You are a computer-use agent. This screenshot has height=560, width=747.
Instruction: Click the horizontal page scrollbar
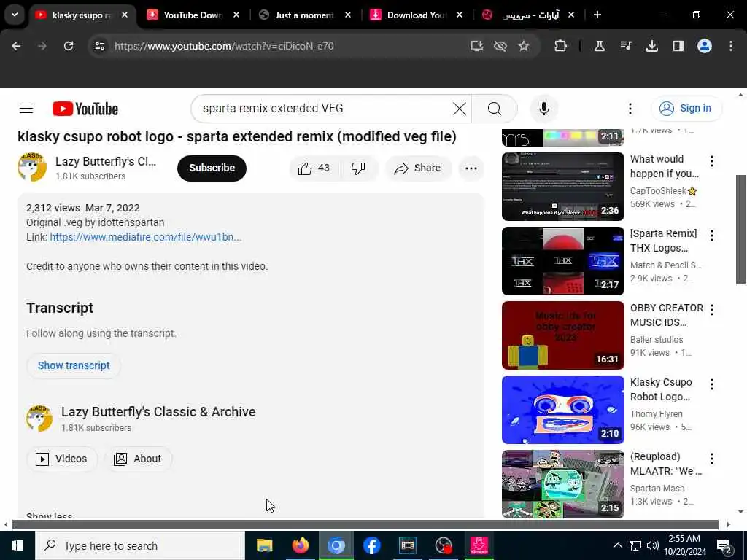pyautogui.click(x=365, y=525)
